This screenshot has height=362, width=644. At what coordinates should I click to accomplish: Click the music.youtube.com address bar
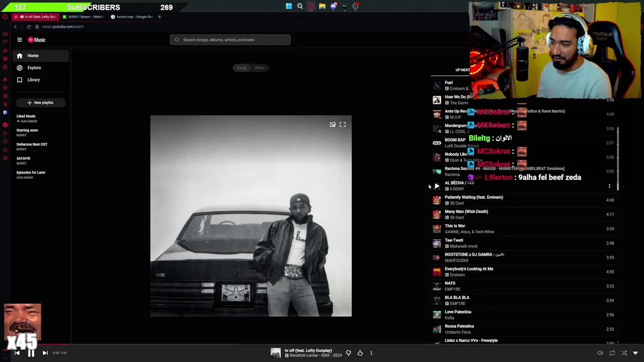(63, 27)
